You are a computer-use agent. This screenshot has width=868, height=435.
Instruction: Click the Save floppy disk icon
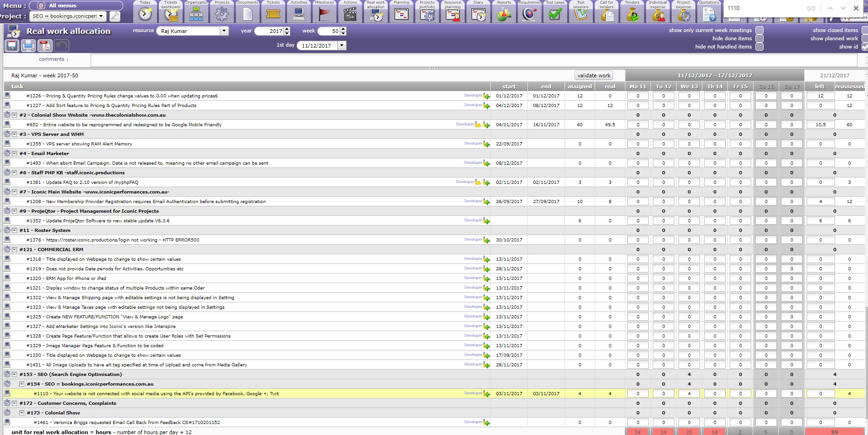(12, 46)
